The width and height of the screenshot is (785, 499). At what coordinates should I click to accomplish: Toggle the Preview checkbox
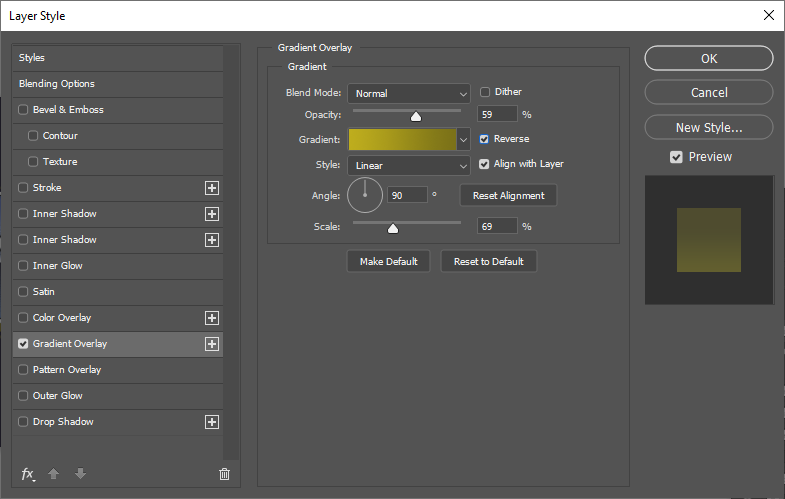pyautogui.click(x=677, y=157)
